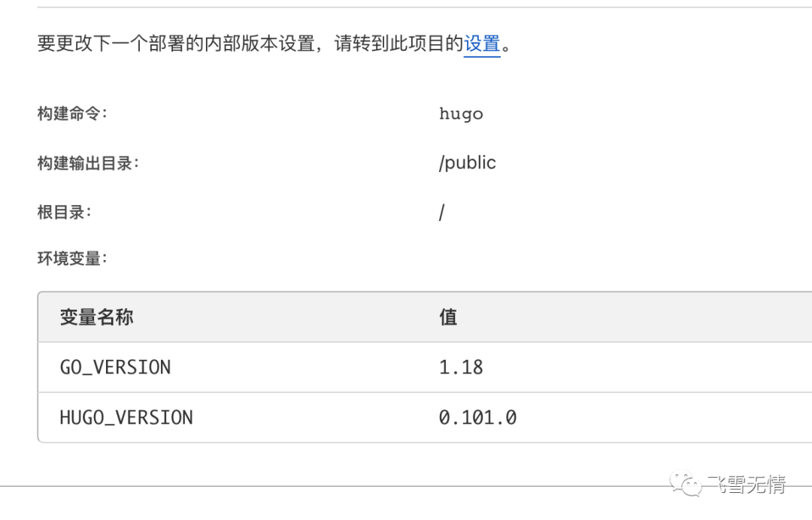This screenshot has height=520, width=812.
Task: Click the HUGO_VERSION table row
Action: [425, 418]
